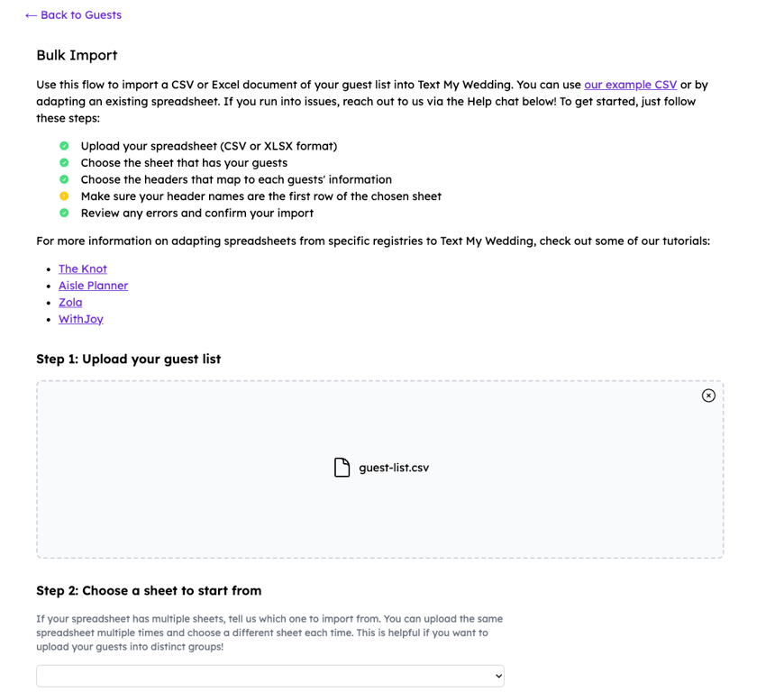Click the yellow warning dot beside header names step
784x692 pixels.
[64, 196]
